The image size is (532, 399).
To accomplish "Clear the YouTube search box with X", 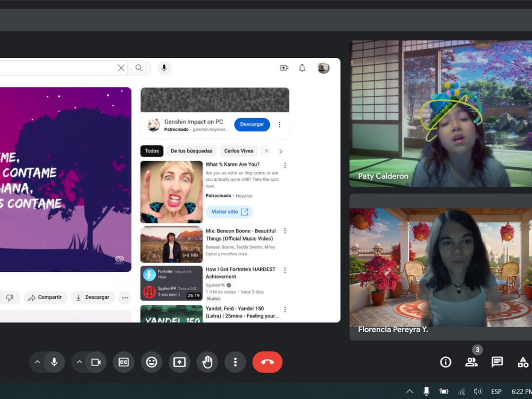I will pyautogui.click(x=121, y=68).
